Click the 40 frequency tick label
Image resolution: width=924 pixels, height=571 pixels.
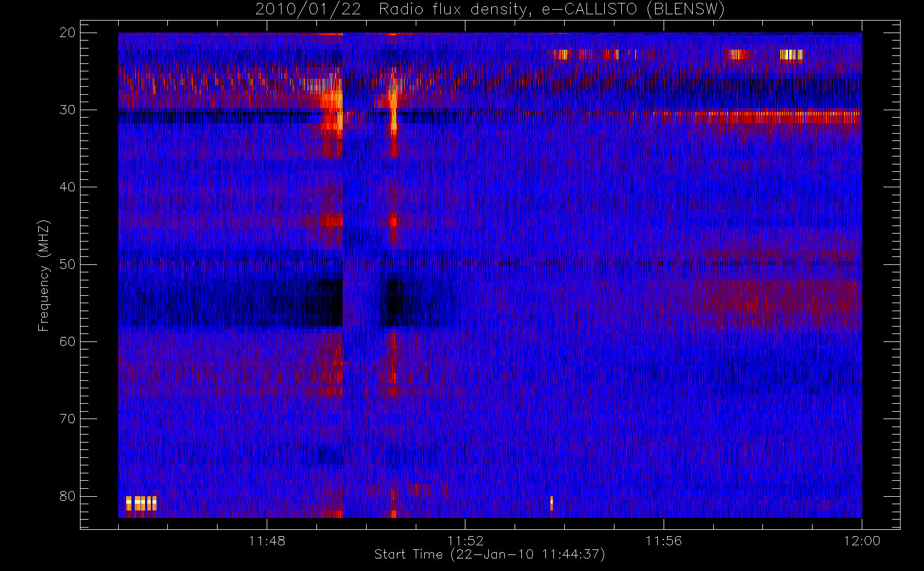(x=67, y=187)
